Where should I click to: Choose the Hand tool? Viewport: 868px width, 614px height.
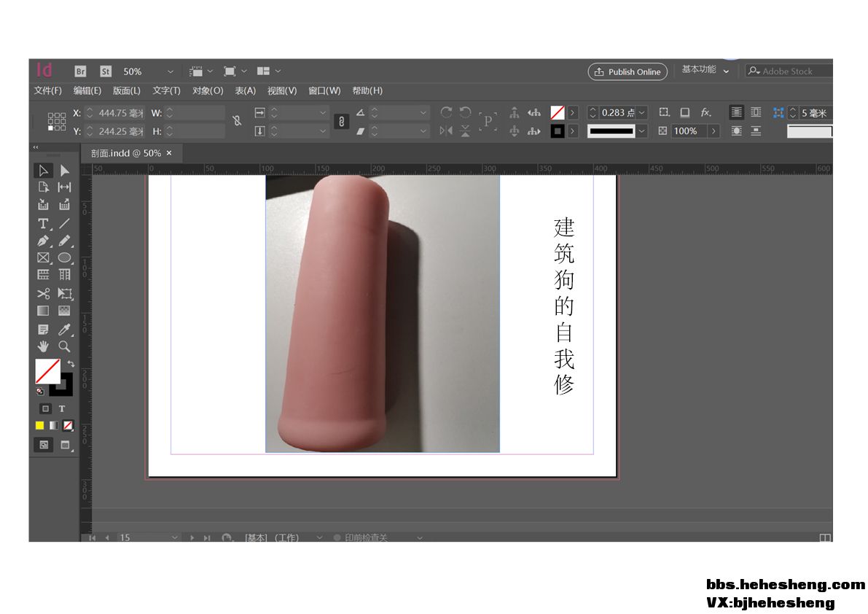coord(43,346)
